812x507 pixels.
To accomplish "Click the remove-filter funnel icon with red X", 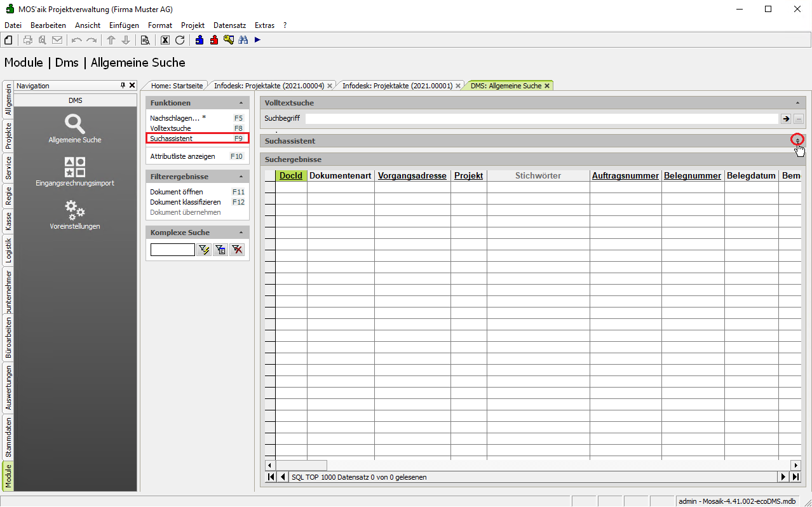I will (237, 250).
